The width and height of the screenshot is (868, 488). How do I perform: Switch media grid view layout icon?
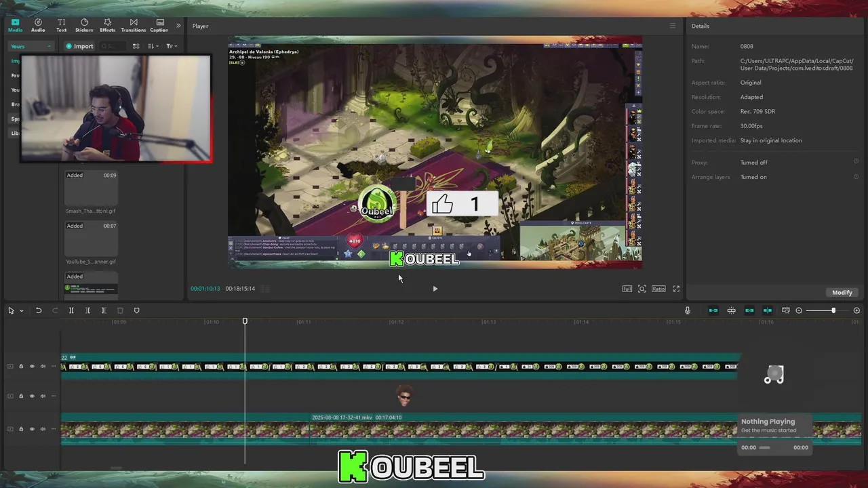click(136, 46)
